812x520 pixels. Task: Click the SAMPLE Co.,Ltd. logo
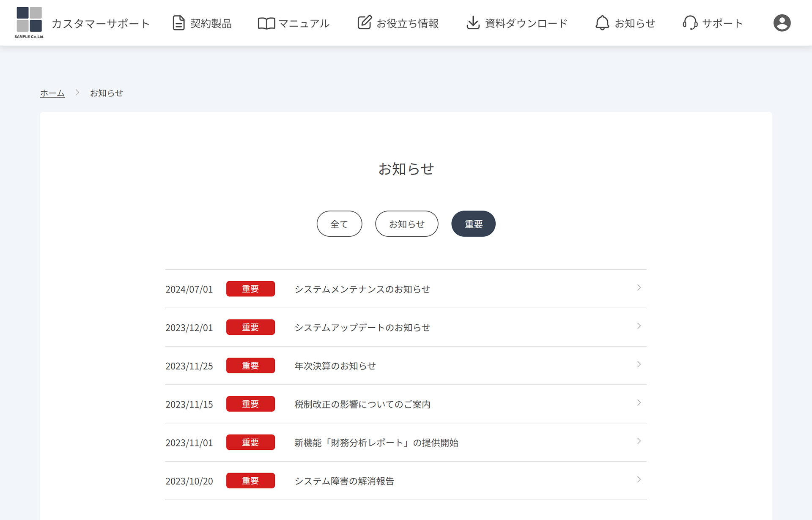(x=29, y=22)
